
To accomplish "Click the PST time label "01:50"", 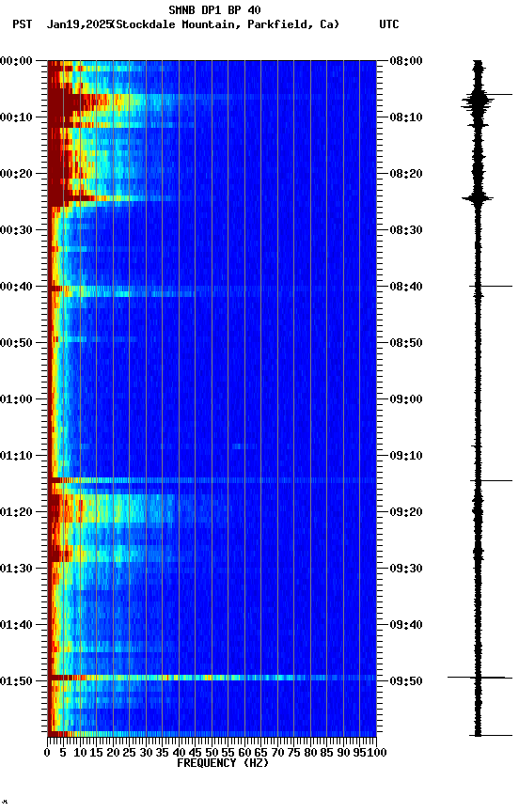I will 16,681.
